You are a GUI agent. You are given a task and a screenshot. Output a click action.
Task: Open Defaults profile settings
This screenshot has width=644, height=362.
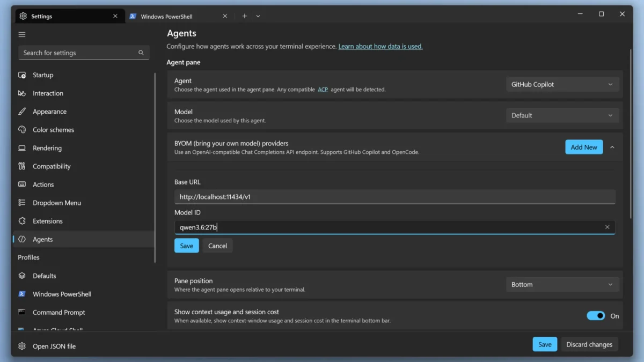(x=84, y=276)
